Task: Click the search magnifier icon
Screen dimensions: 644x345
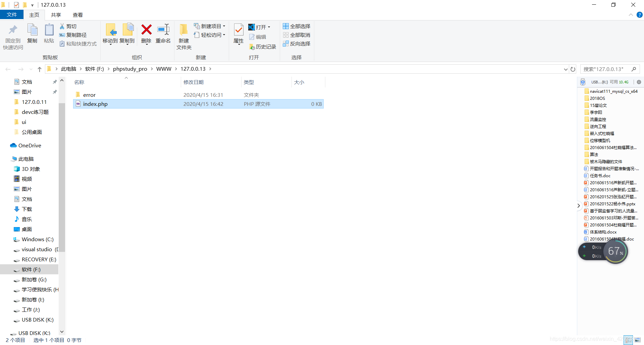Action: [634, 69]
